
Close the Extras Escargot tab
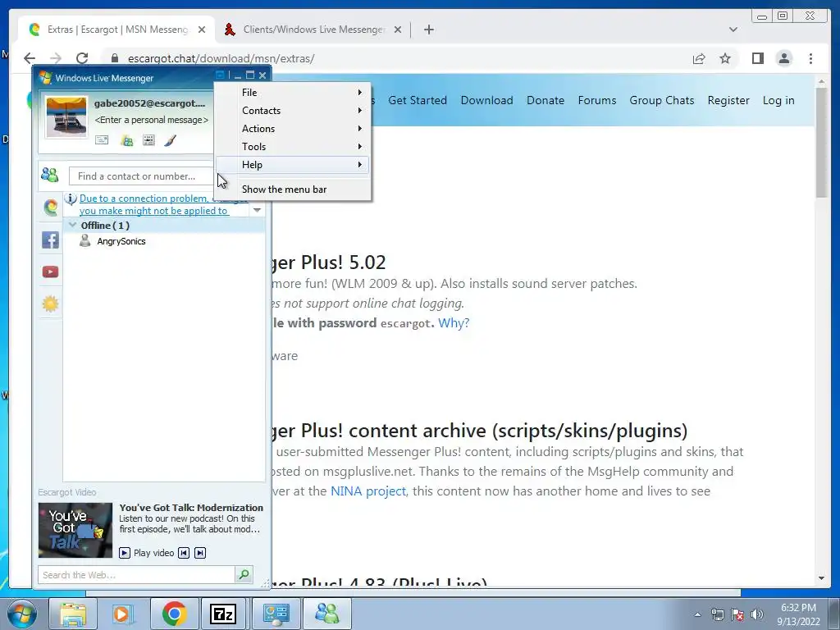202,30
